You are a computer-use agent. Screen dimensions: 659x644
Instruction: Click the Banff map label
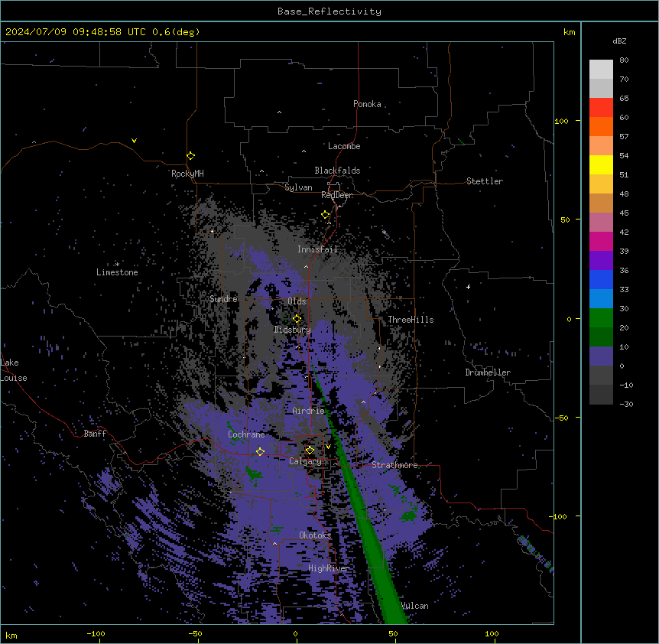[95, 434]
